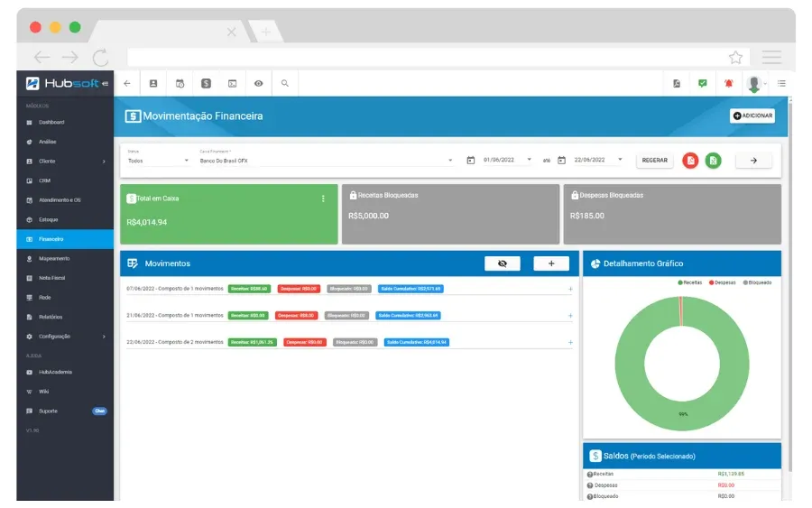
Task: Expand the 22/06/2022 movement row
Action: pos(570,342)
